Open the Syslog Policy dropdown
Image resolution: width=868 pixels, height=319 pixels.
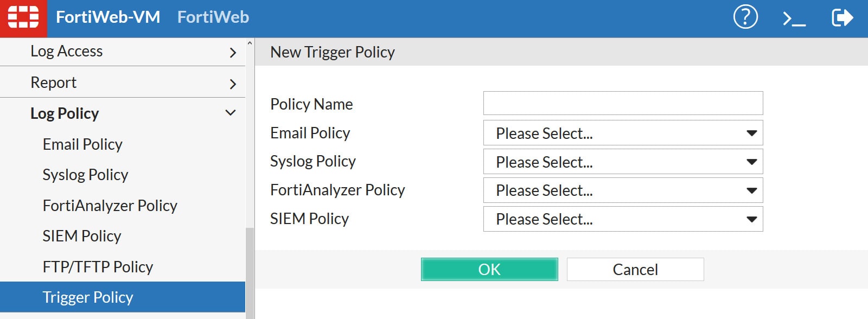coord(623,162)
